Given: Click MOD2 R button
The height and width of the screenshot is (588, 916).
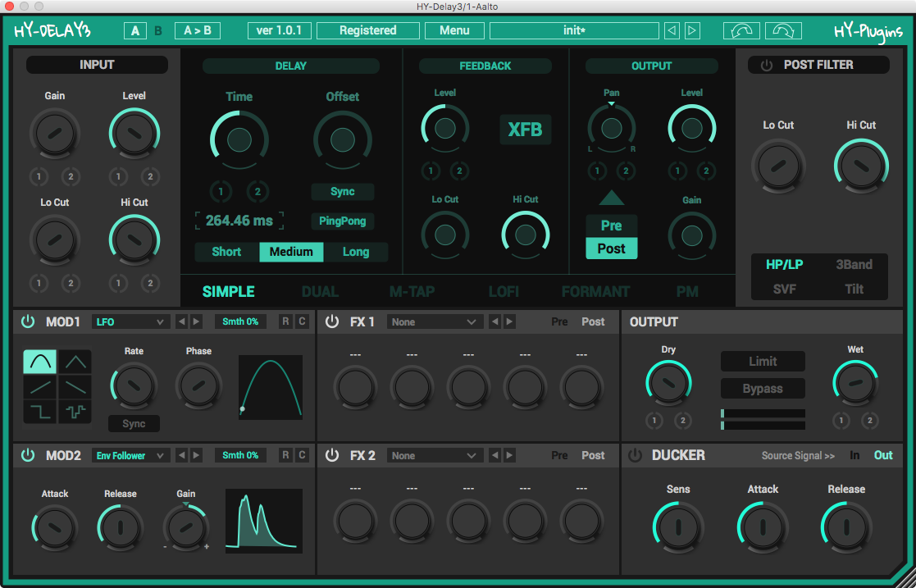Looking at the screenshot, I should click(x=285, y=455).
